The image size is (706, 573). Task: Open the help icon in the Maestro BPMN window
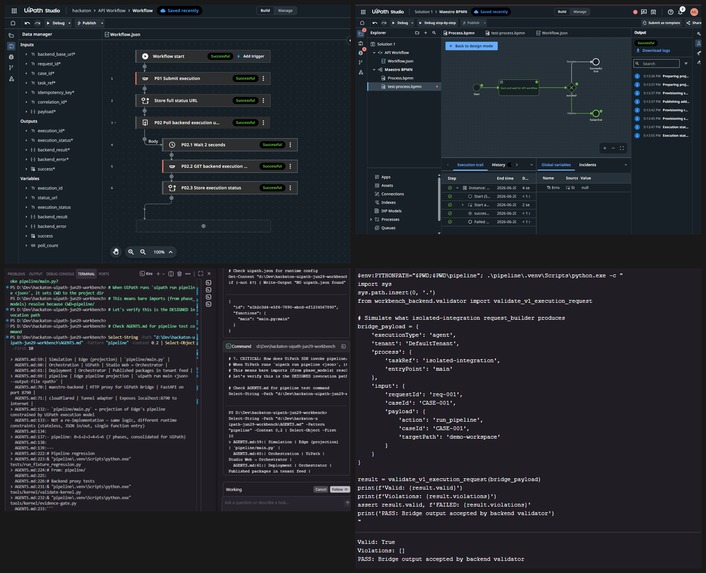(670, 12)
